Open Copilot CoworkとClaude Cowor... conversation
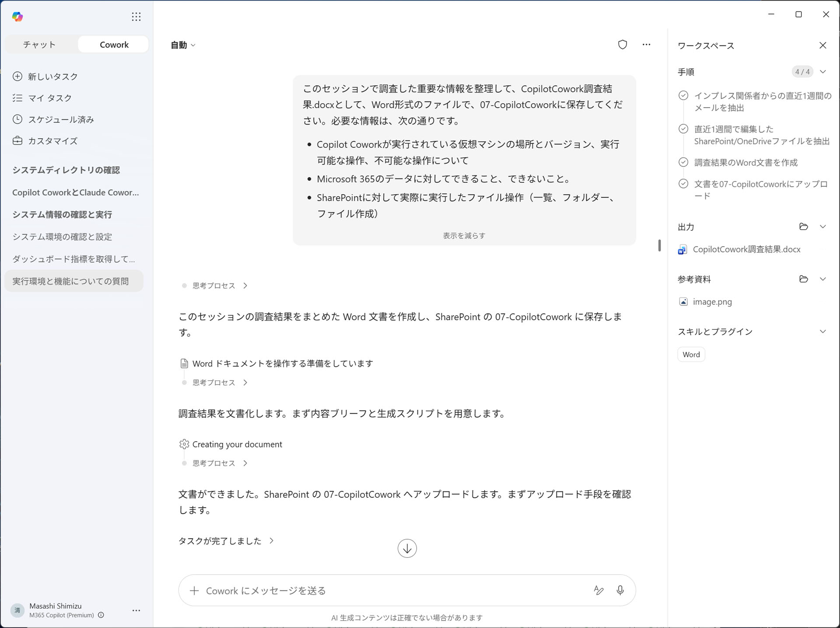The image size is (840, 628). 75,192
